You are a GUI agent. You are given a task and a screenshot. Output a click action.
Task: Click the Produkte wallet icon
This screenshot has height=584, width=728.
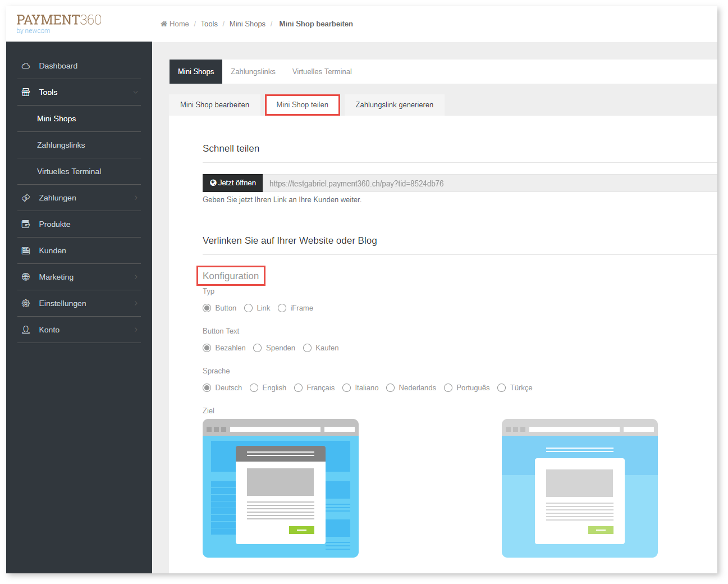[26, 224]
